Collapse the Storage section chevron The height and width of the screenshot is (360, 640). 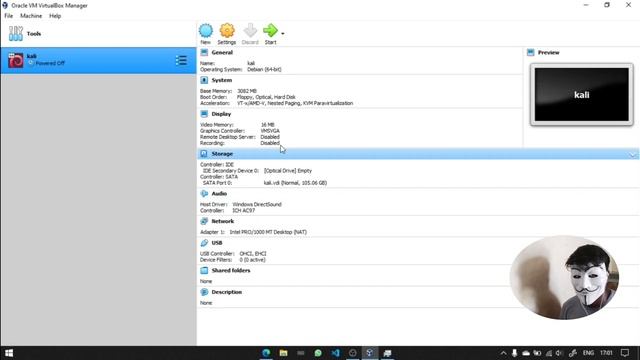coord(633,154)
